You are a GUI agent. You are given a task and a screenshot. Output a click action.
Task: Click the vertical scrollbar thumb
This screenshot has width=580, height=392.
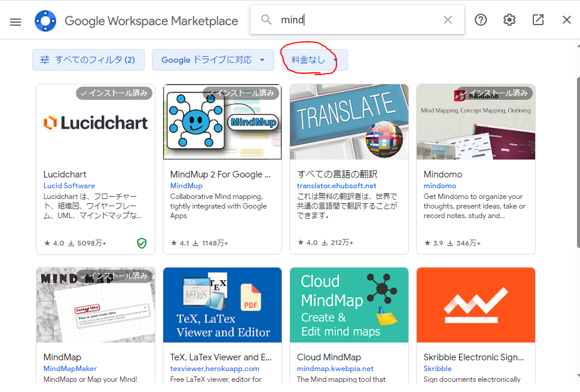click(578, 163)
